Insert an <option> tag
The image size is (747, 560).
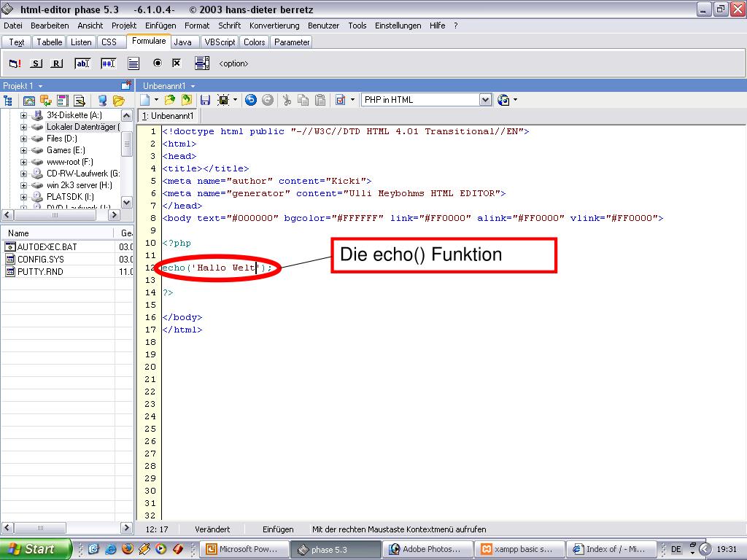(233, 63)
